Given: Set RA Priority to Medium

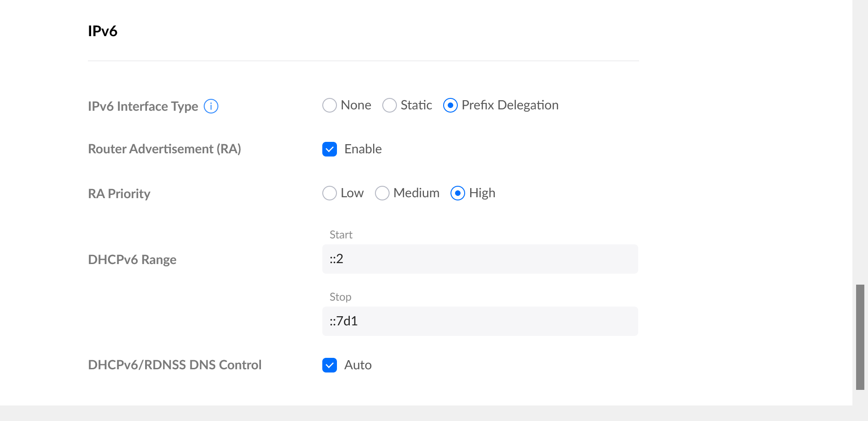Looking at the screenshot, I should [x=382, y=193].
